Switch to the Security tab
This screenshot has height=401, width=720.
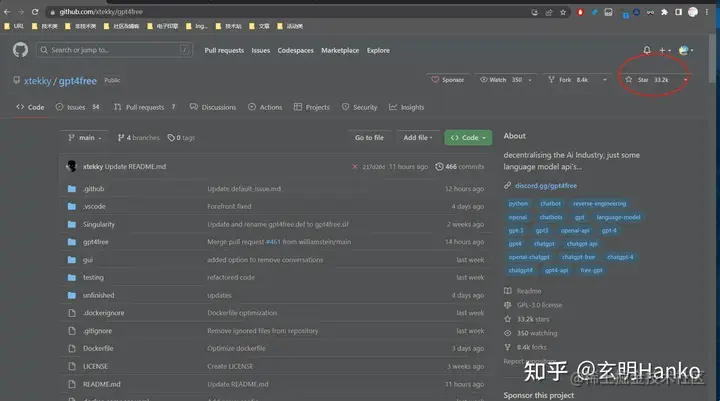360,107
